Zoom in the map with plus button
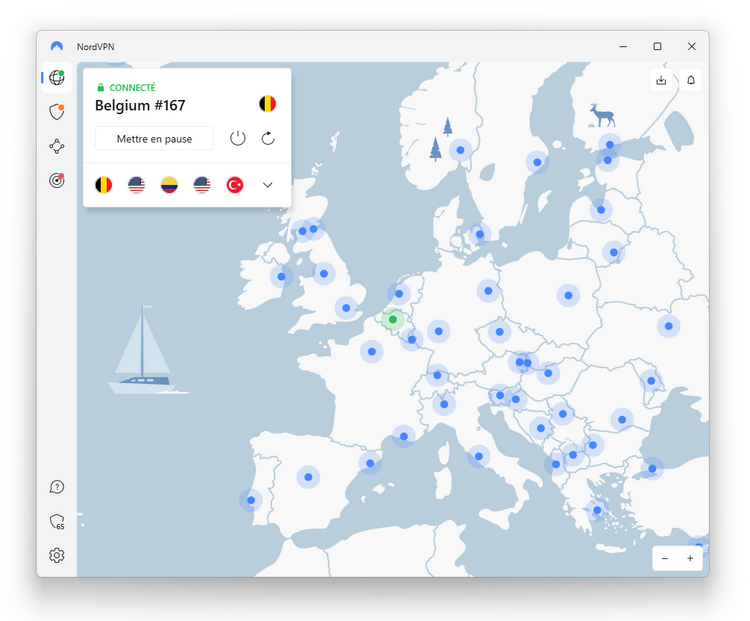Image resolution: width=750 pixels, height=621 pixels. pos(690,558)
